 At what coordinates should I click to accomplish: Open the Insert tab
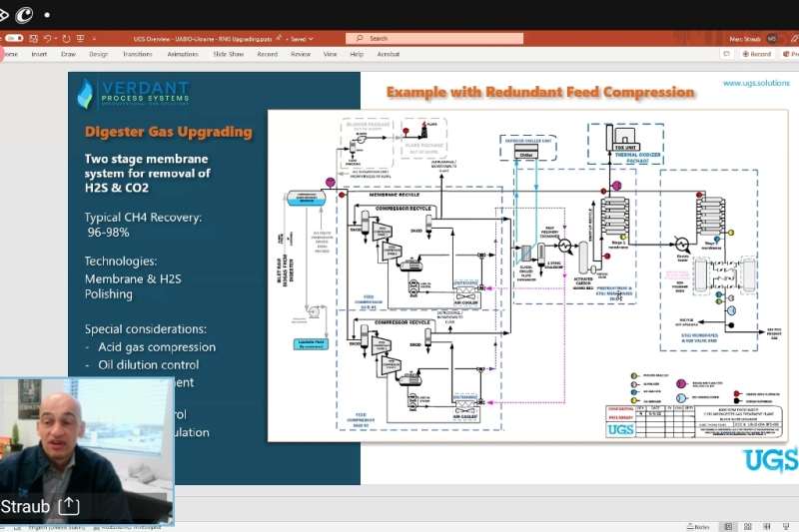coord(39,54)
